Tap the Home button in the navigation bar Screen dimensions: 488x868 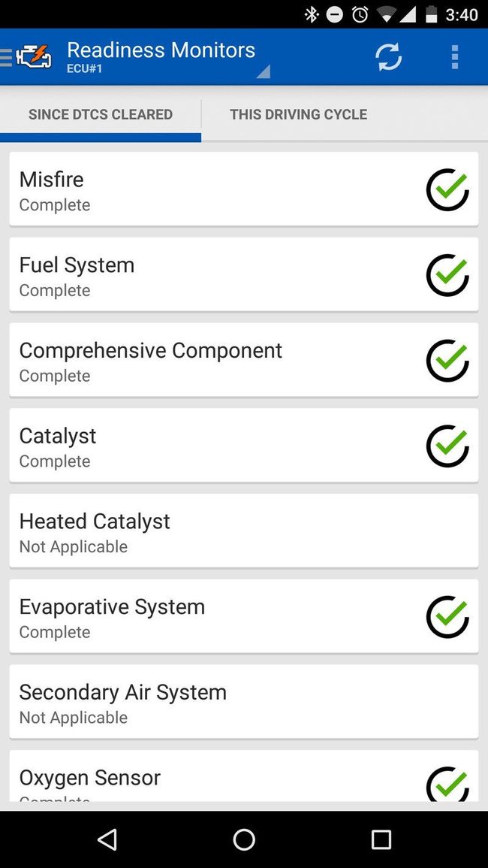244,839
